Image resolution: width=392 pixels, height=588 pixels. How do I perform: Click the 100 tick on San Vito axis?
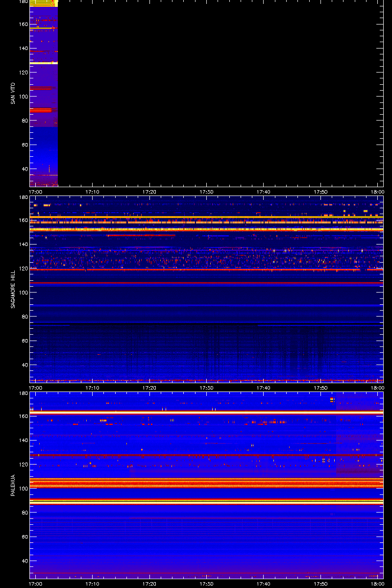(x=23, y=97)
